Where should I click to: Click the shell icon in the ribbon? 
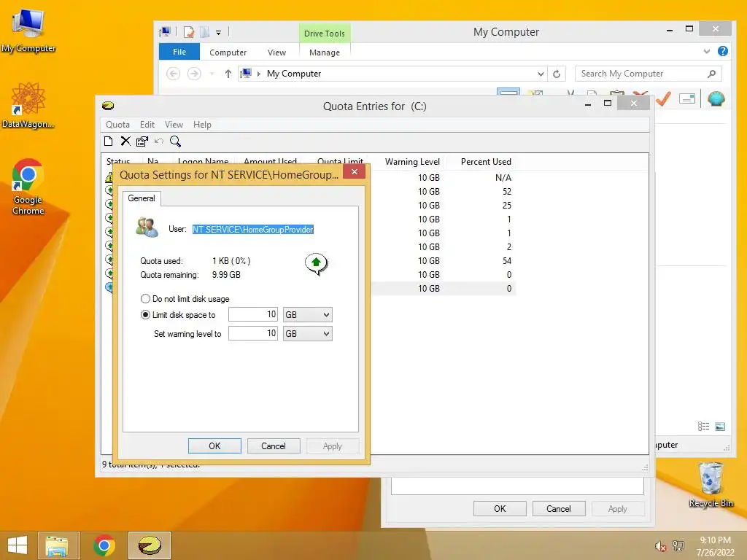[716, 98]
